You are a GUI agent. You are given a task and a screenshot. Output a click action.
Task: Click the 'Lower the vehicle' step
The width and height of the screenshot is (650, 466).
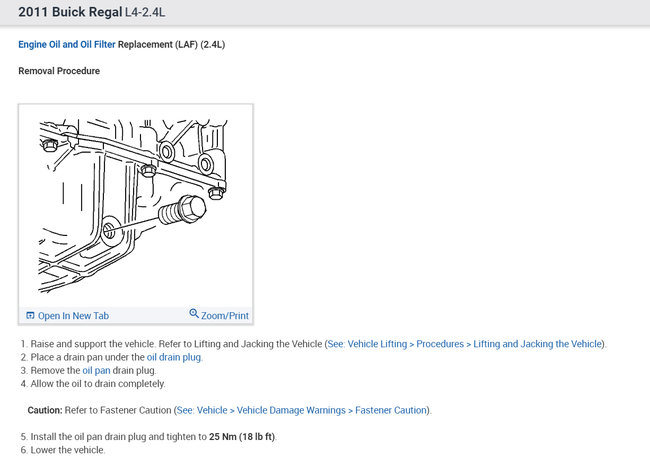coord(68,450)
